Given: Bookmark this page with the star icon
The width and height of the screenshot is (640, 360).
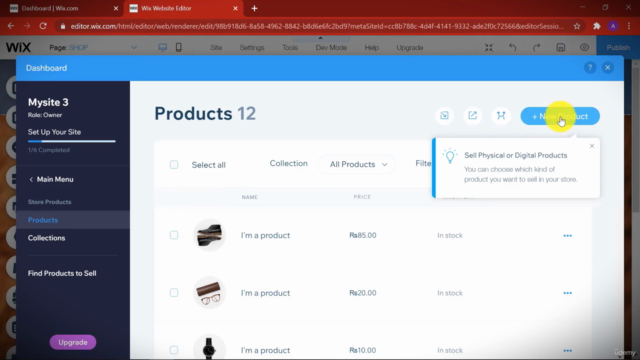Looking at the screenshot, I should click(577, 26).
